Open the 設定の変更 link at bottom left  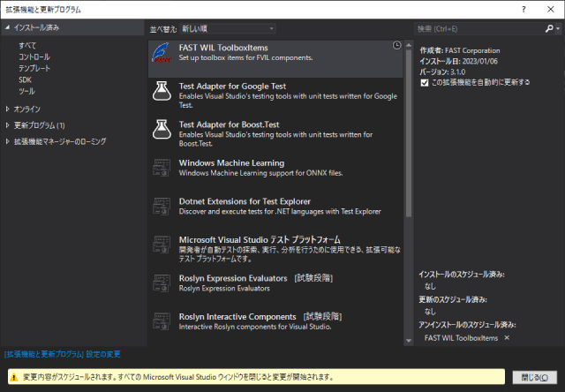pos(63,354)
